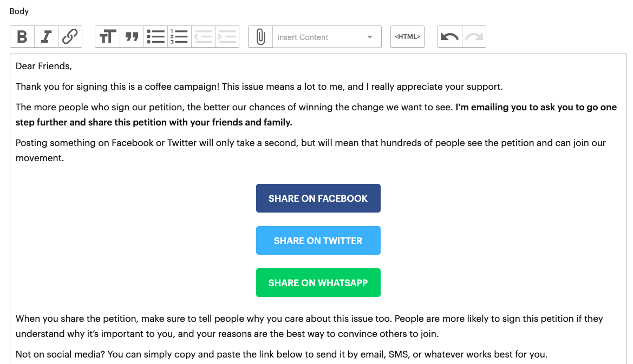
Task: Place cursor in the Dear Friends line
Action: [43, 67]
